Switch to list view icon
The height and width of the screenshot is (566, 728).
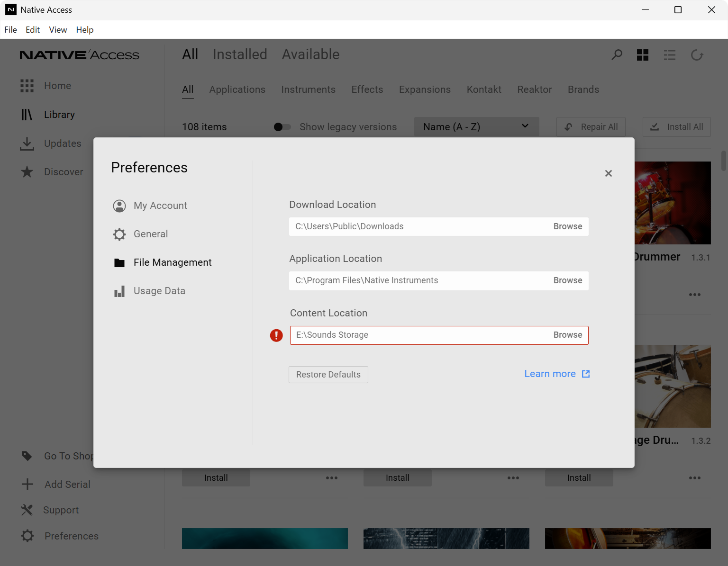point(670,55)
